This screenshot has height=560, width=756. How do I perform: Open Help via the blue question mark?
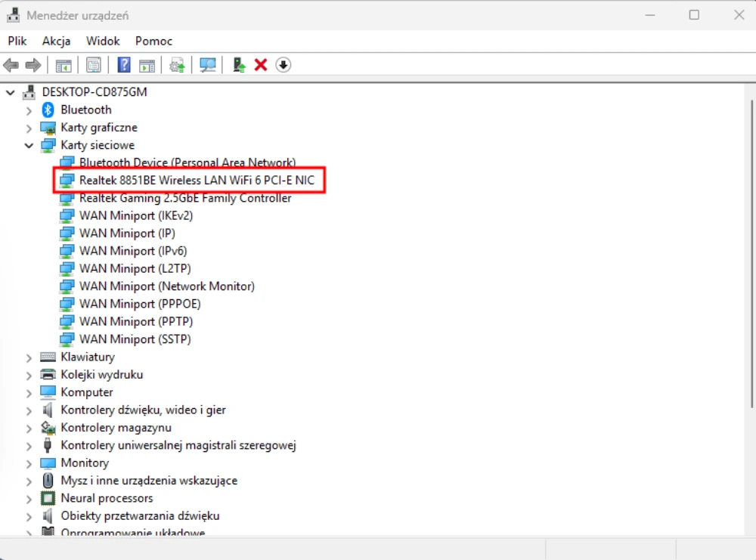124,65
